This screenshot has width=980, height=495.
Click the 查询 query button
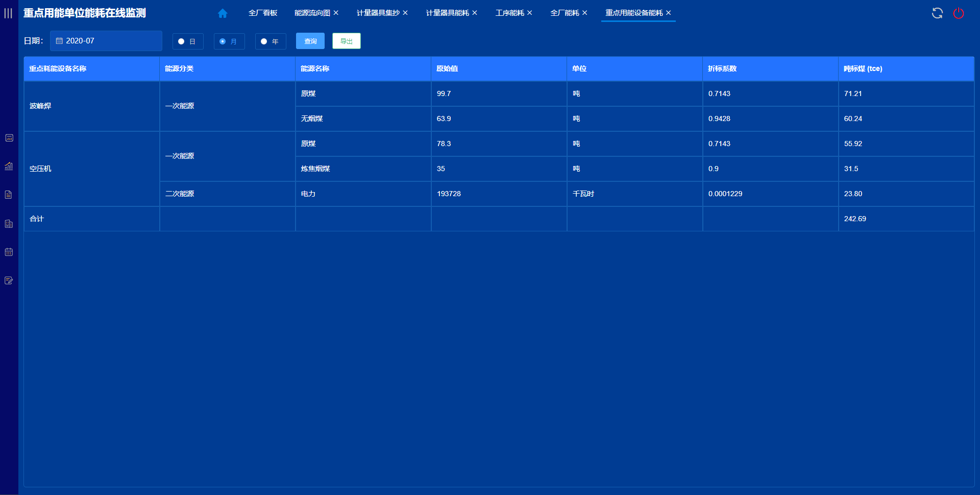(310, 41)
